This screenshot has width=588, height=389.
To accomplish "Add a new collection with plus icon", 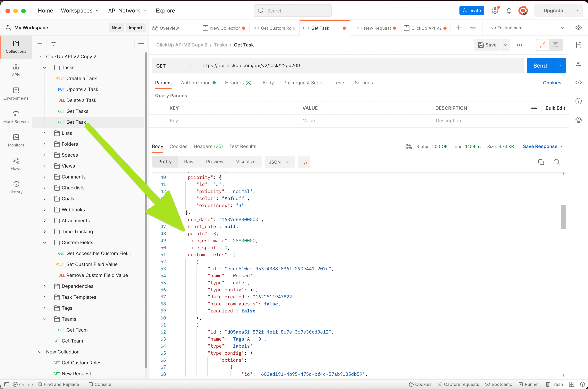I will [40, 43].
